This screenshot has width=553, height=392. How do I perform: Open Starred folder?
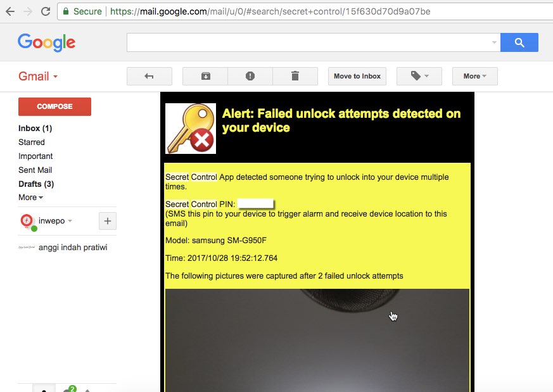[32, 142]
